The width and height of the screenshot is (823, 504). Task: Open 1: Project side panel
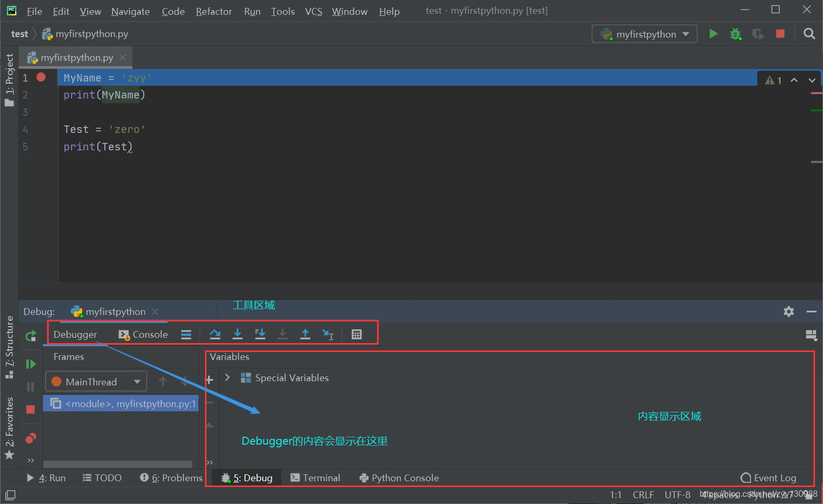[x=9, y=79]
